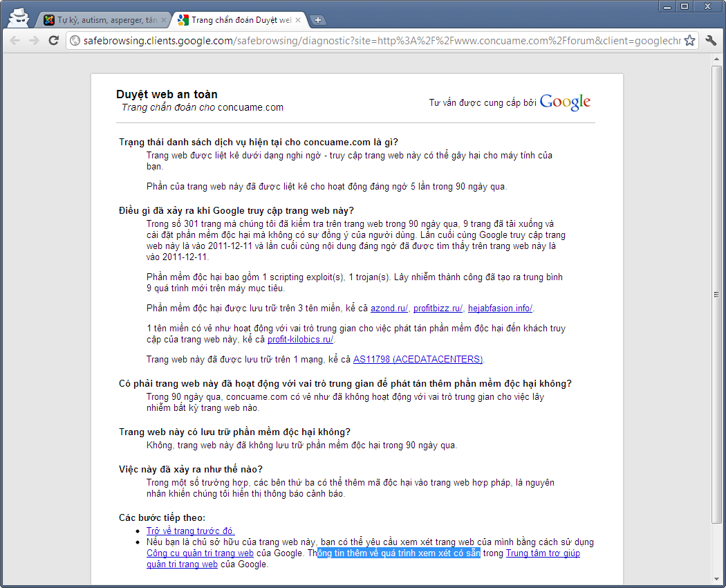Viewport: 726px width, 588px height.
Task: Click the browser Back arrow
Action: click(x=15, y=41)
